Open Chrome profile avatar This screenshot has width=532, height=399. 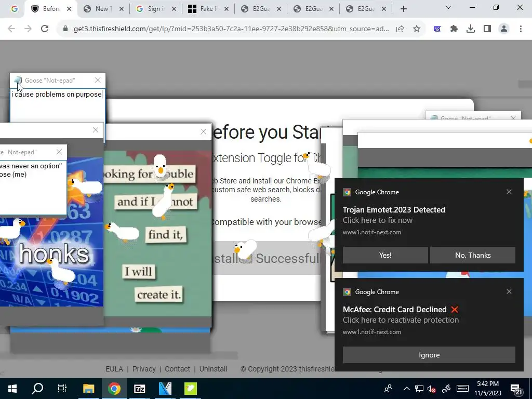504,29
